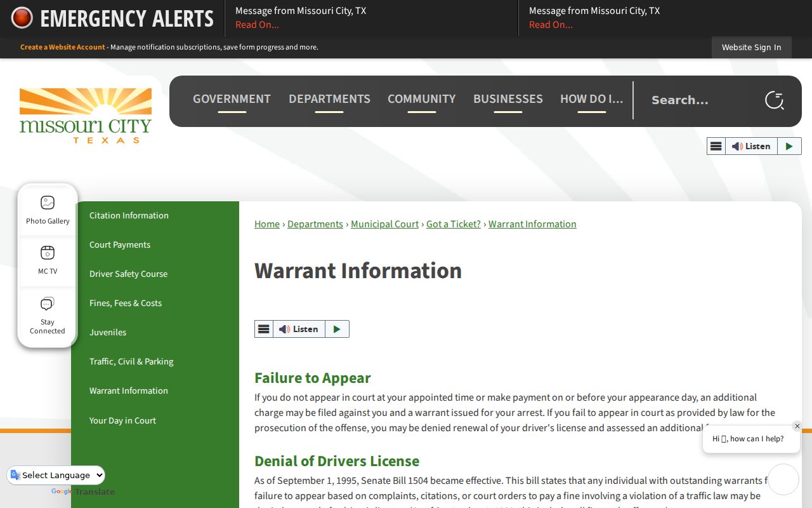
Task: Click Create a Website Account link
Action: point(63,47)
